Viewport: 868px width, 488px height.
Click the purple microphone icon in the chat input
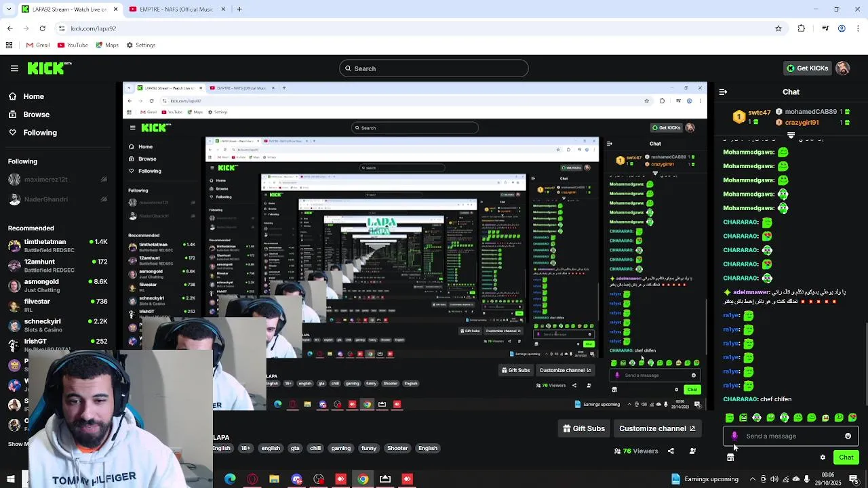coord(734,436)
